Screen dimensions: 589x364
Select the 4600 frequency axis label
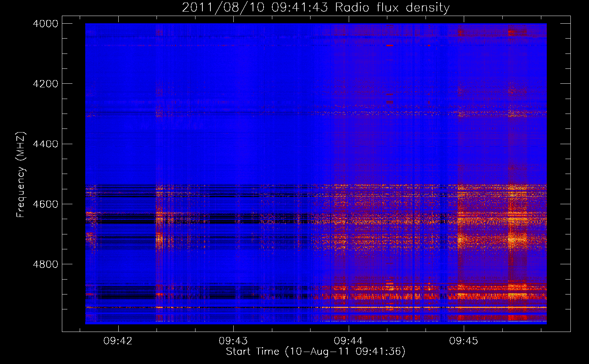tap(45, 204)
